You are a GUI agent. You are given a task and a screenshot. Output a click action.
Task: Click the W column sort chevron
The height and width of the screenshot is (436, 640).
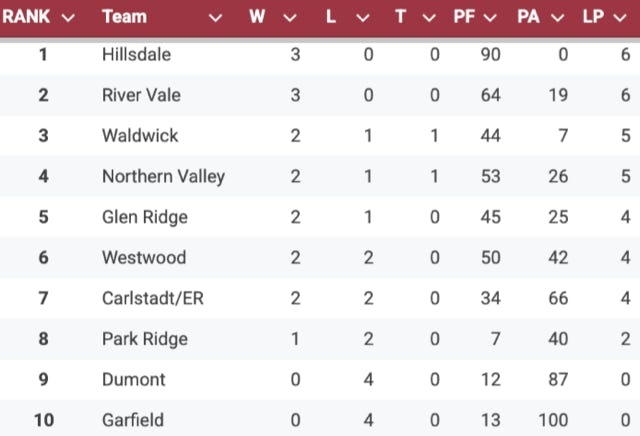290,18
